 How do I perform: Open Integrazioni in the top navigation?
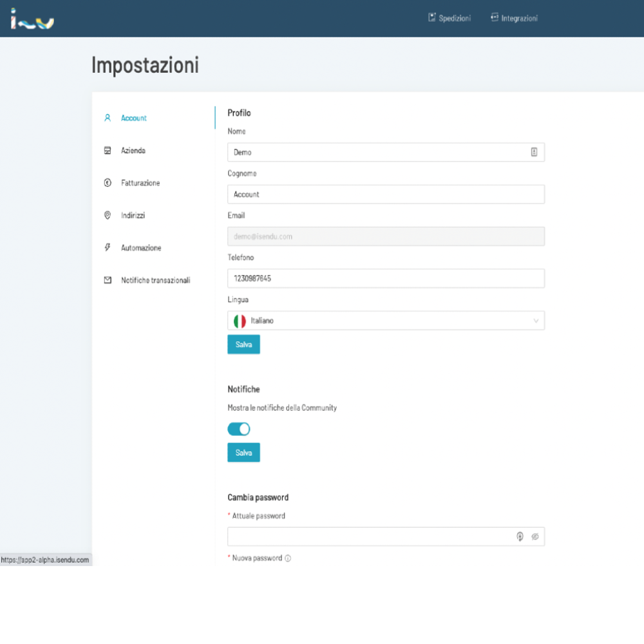pos(514,18)
